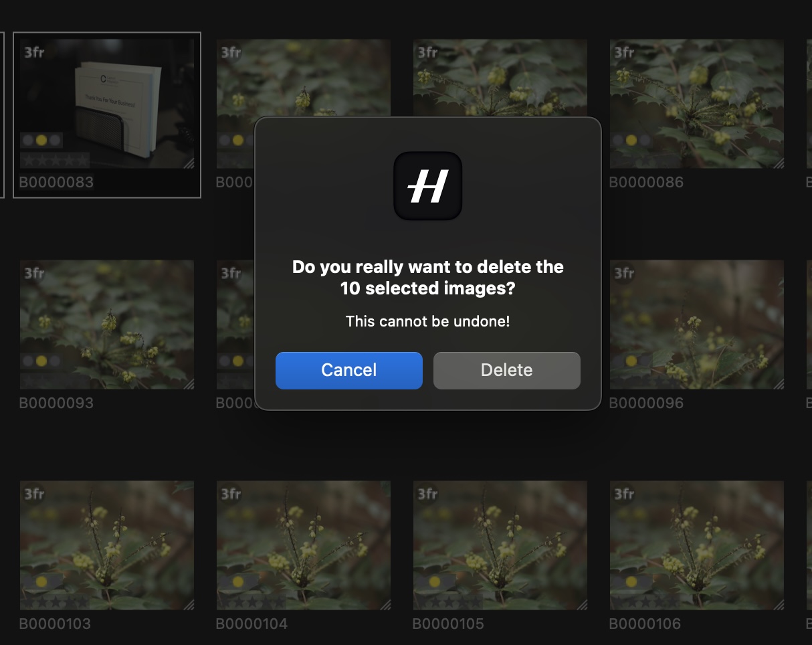This screenshot has height=645, width=812.
Task: Click the star rating row of B0000106
Action: 645,602
